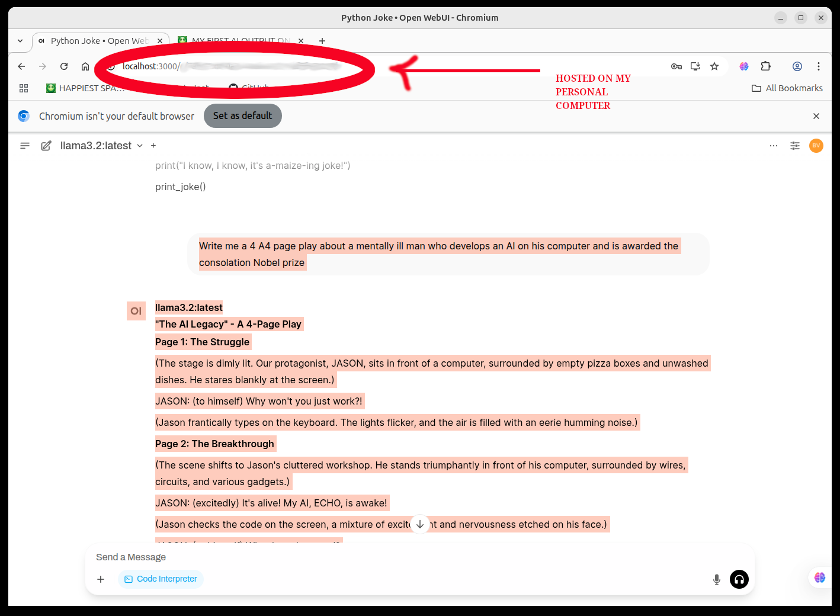Dismiss the default browser notification bar

click(x=816, y=116)
